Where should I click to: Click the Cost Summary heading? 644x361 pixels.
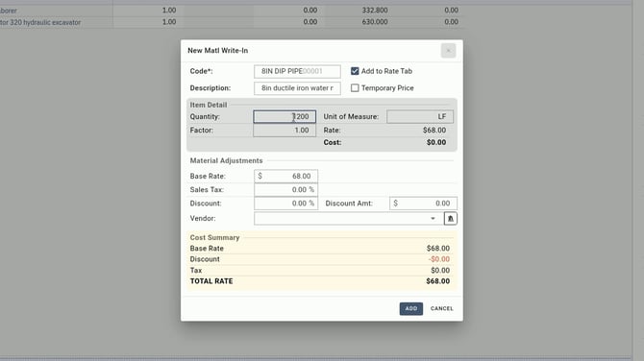[214, 237]
